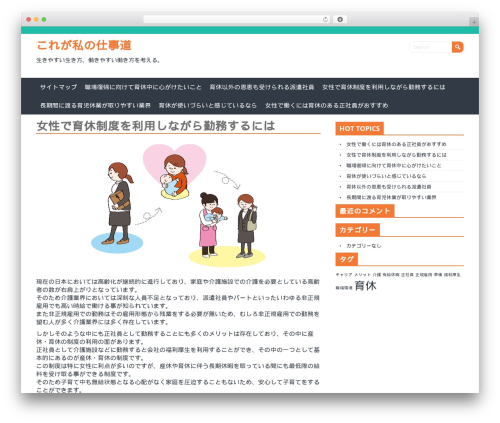Open the 正社員 tag
Viewport: 500px width, 423px height.
[x=407, y=275]
